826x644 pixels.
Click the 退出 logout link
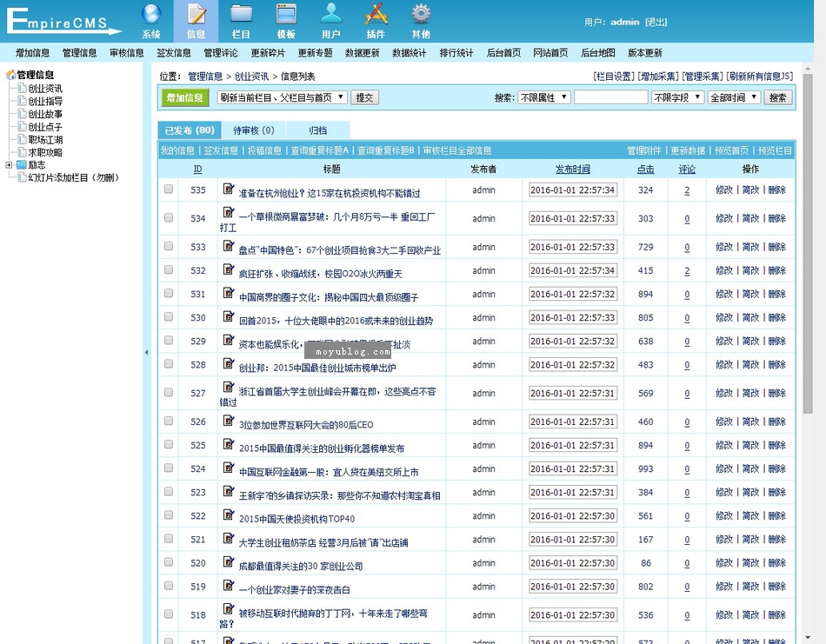click(656, 22)
